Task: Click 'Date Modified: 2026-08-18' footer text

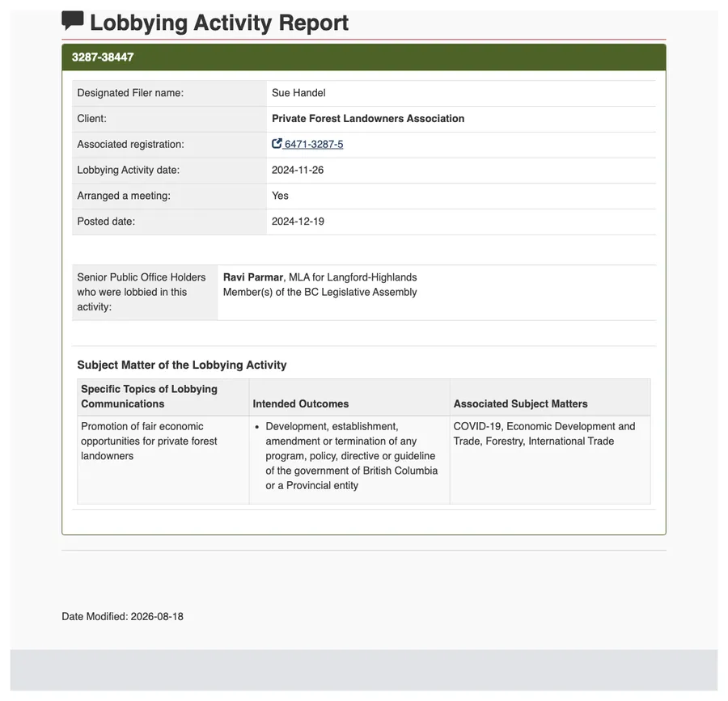Action: pos(123,617)
